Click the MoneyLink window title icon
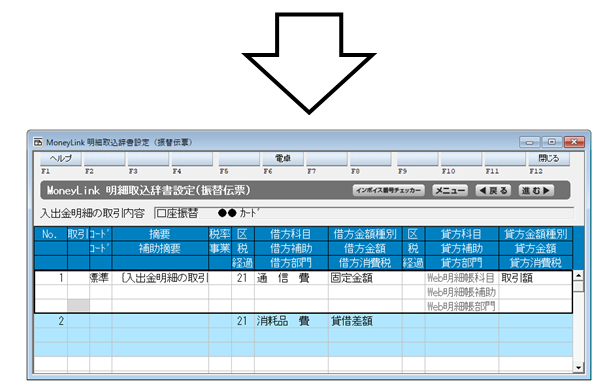 [x=38, y=142]
